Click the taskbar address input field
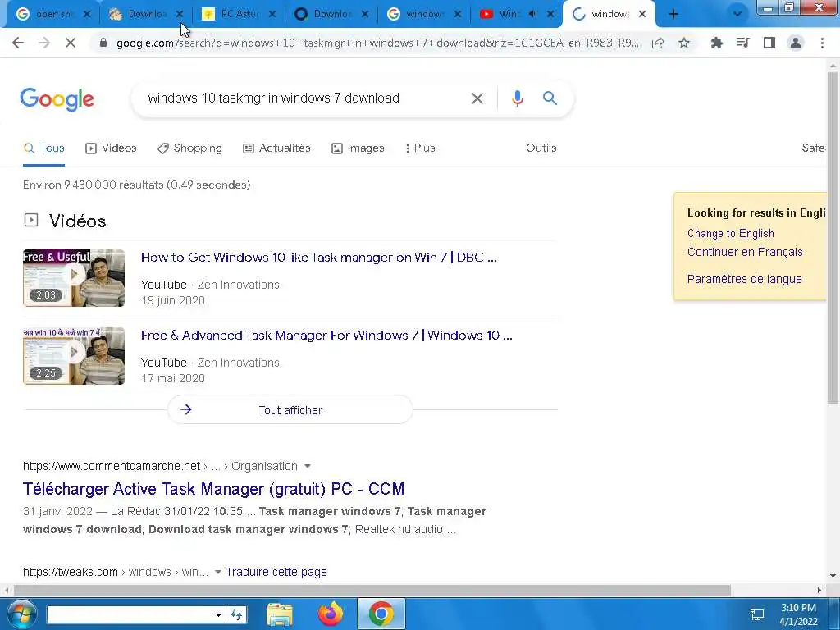840x630 pixels. pyautogui.click(x=130, y=614)
